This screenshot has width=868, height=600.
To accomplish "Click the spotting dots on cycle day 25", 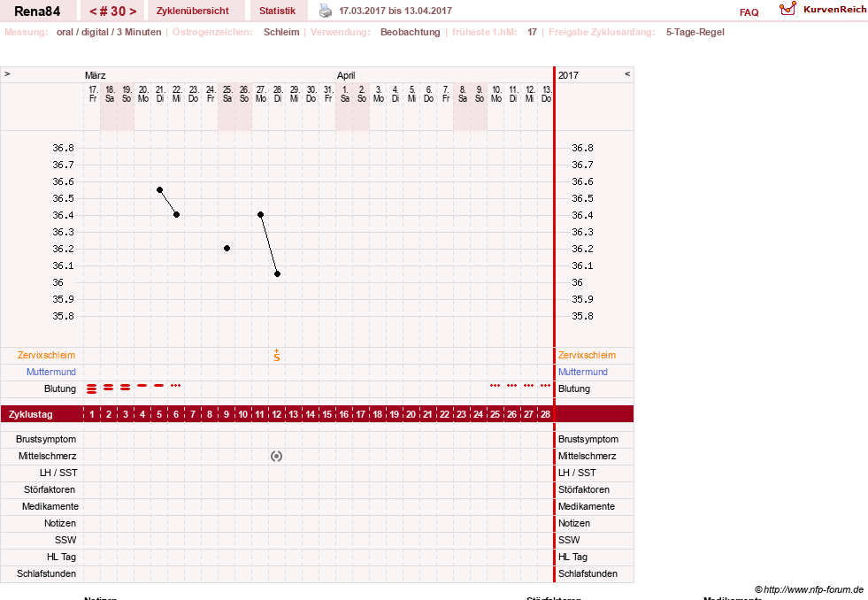I will point(495,385).
